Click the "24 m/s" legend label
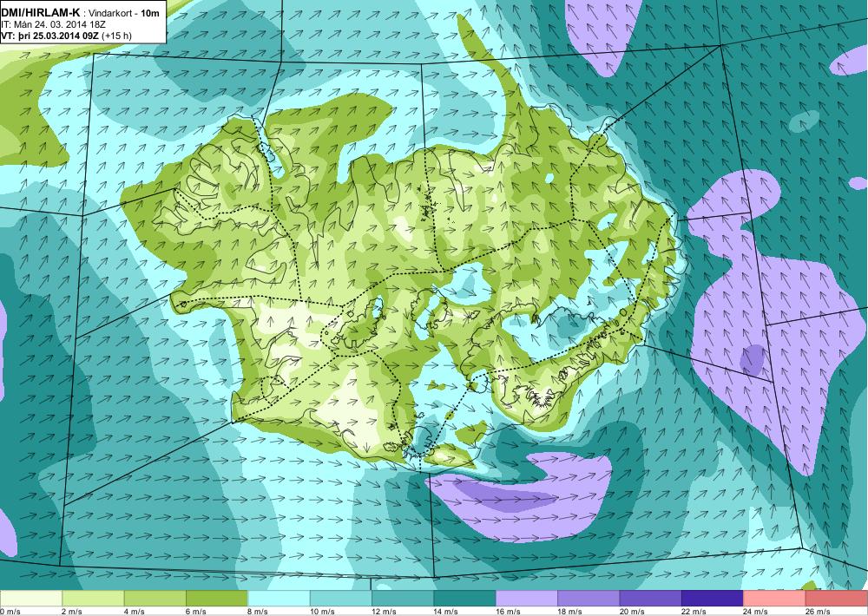The height and width of the screenshot is (616, 868). click(756, 612)
